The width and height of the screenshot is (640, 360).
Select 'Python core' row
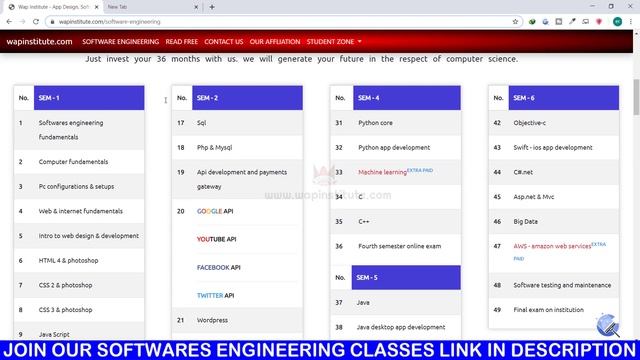point(396,123)
